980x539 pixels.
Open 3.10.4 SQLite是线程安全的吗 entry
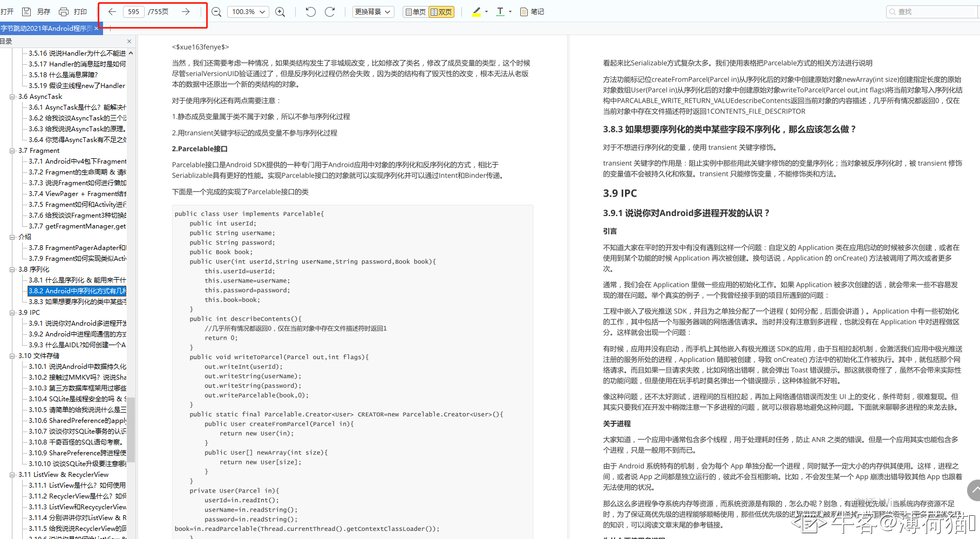coord(77,399)
